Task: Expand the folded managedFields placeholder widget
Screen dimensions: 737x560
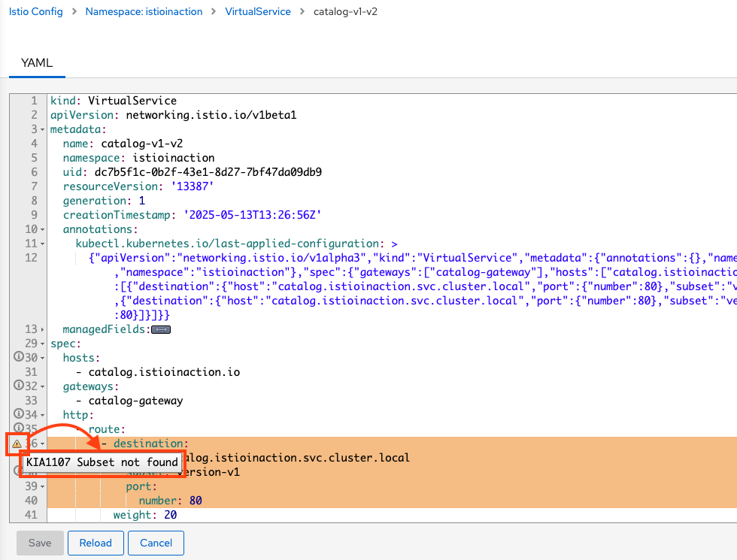Action: pos(161,330)
